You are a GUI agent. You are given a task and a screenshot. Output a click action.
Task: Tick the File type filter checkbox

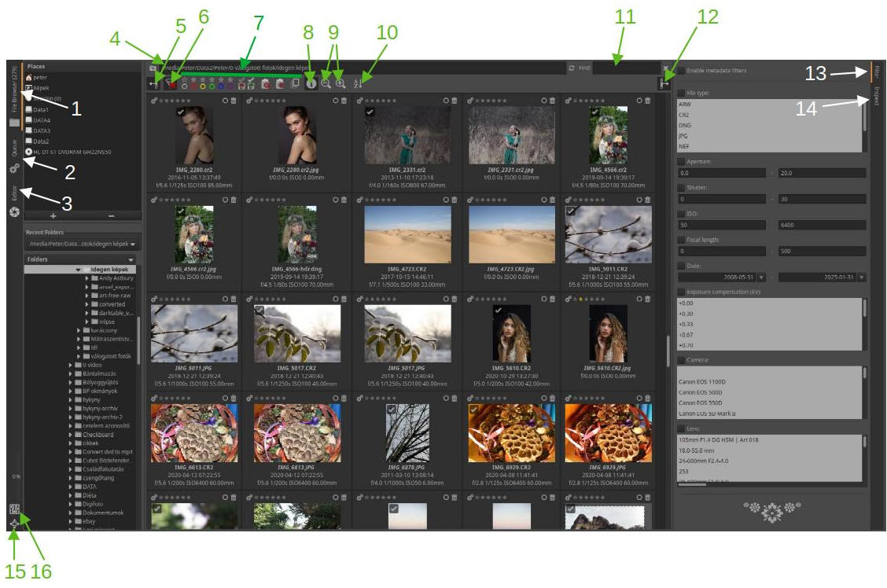(x=681, y=93)
